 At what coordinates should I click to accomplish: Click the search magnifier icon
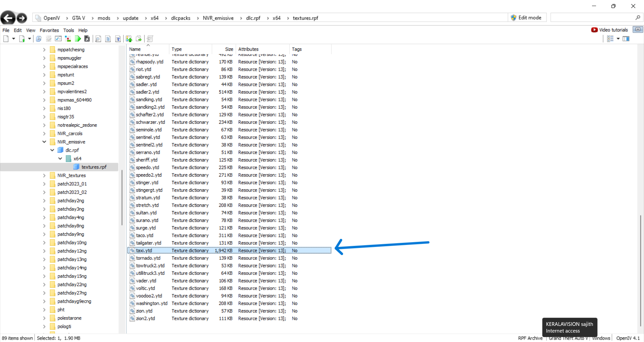point(638,18)
